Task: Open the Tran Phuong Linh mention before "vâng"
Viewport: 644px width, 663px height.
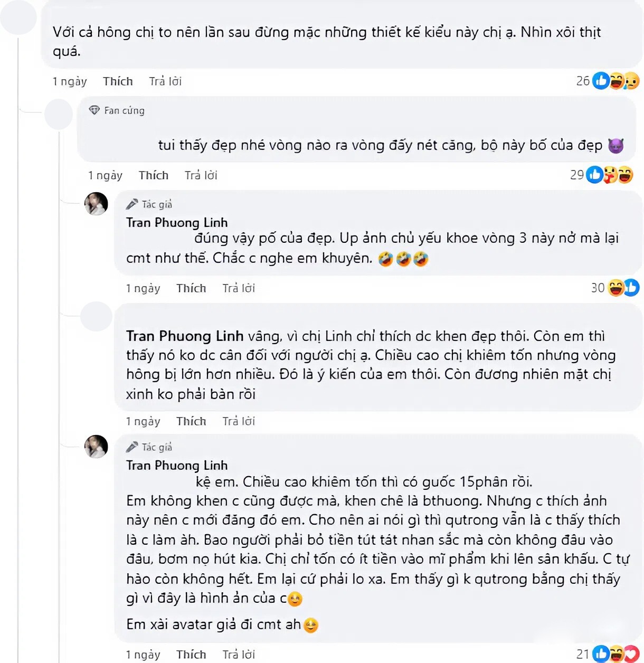Action: point(184,336)
